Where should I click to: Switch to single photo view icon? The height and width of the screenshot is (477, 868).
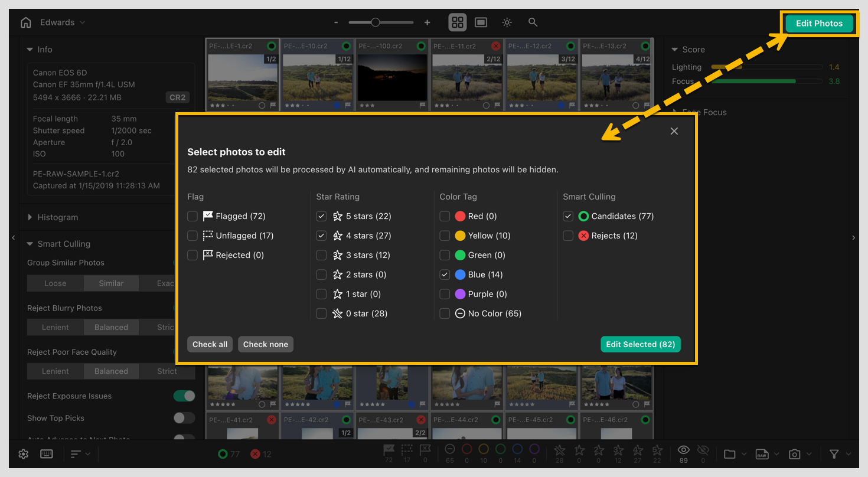click(481, 22)
